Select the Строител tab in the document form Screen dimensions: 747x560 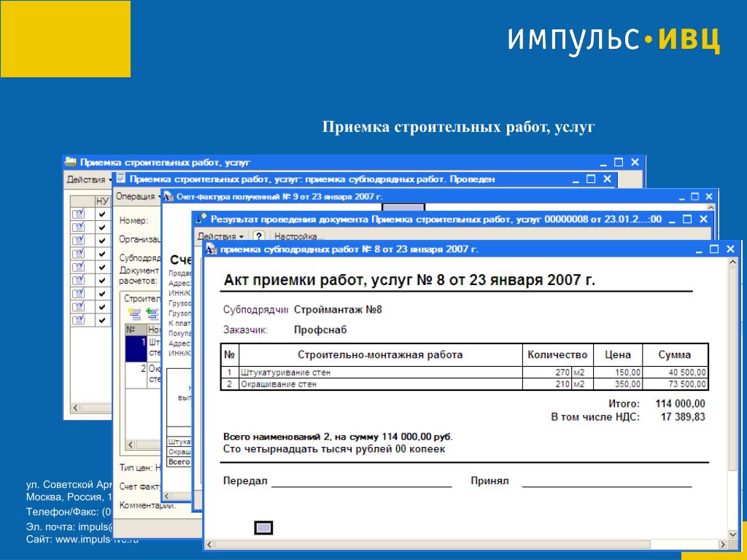142,298
